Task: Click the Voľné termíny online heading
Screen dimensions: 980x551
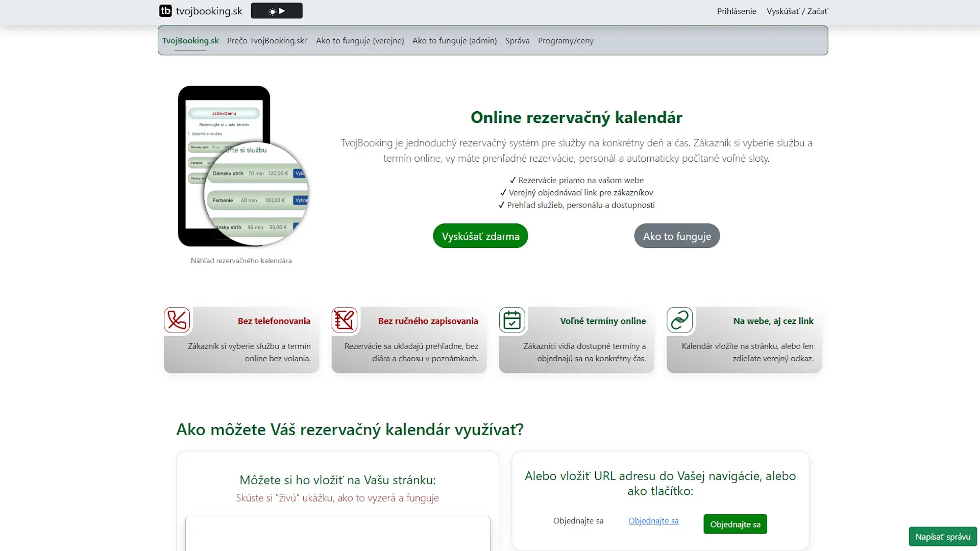Action: (x=603, y=321)
